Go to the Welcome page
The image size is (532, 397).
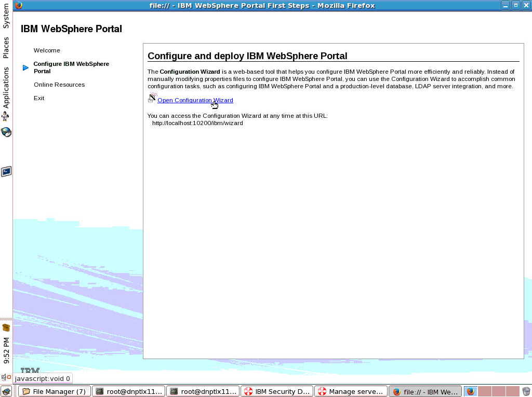[x=47, y=50]
